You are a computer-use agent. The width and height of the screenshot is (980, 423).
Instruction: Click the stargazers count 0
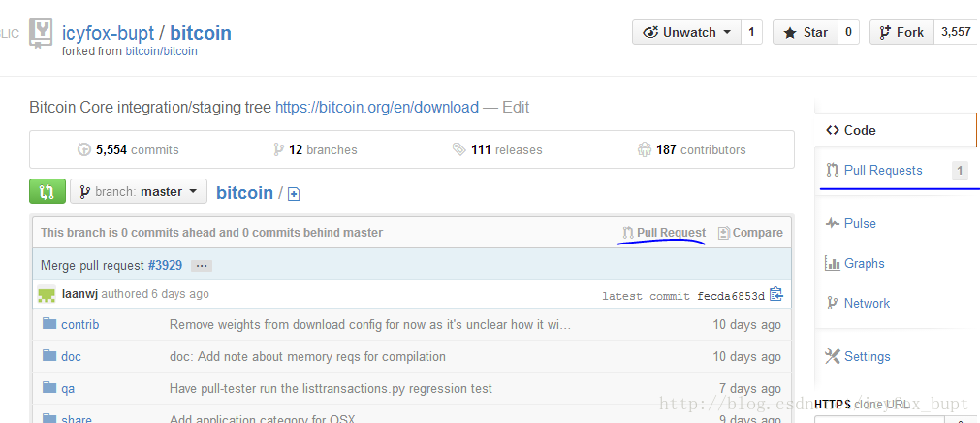848,33
